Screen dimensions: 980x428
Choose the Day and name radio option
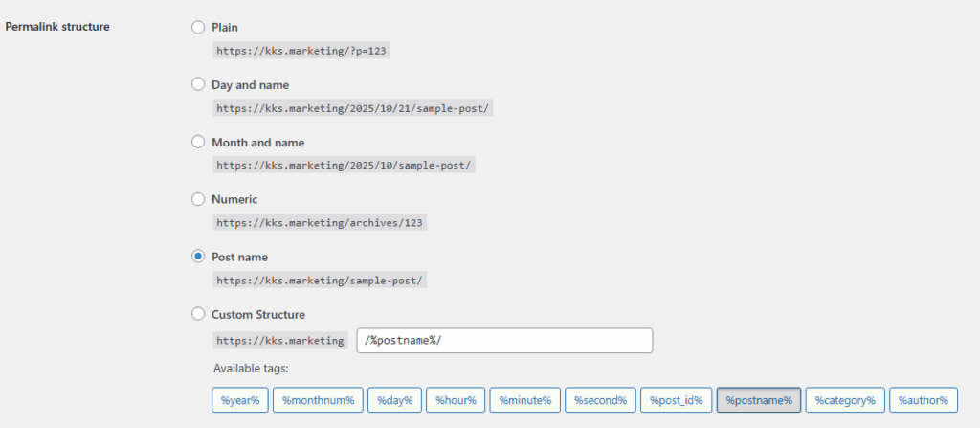[x=198, y=84]
